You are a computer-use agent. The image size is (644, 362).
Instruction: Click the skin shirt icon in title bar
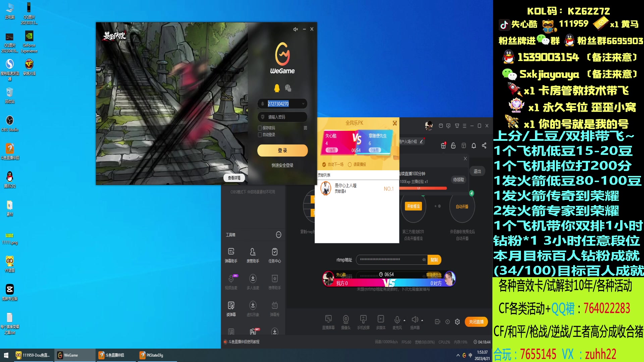tap(457, 126)
